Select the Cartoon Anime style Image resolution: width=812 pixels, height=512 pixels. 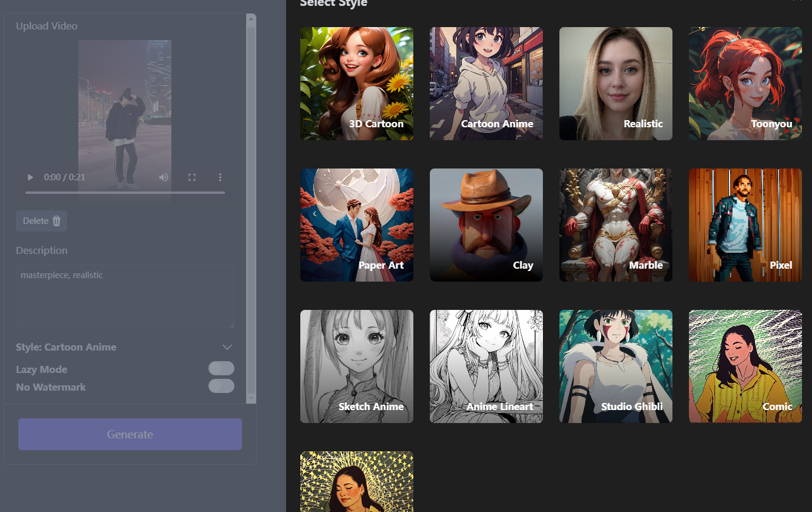486,84
